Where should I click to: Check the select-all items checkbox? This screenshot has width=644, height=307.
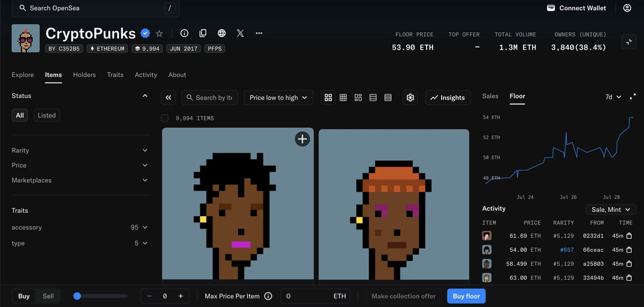pos(165,118)
